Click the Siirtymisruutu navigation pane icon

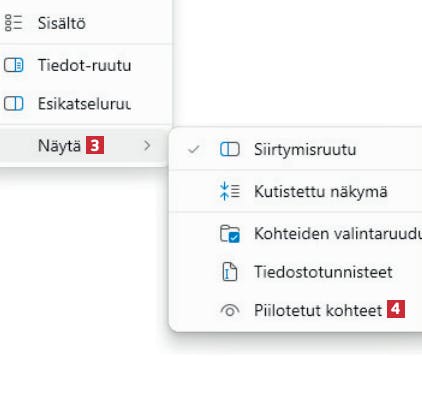[230, 149]
